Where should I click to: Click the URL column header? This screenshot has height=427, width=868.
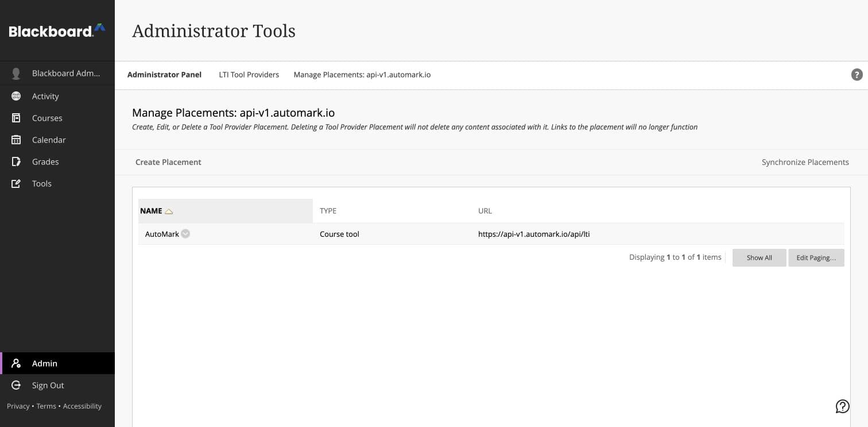point(485,211)
